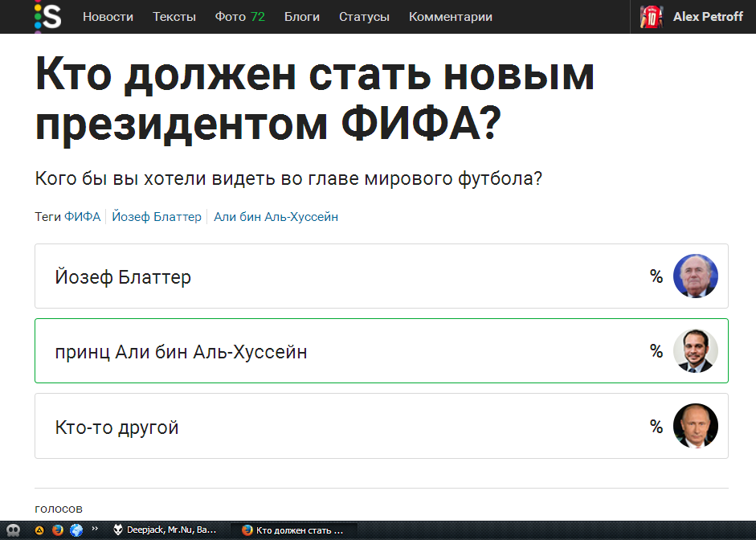Screen dimensions: 756x540
Task: Open the skull start menu icon in the taskbar
Action: 13,530
